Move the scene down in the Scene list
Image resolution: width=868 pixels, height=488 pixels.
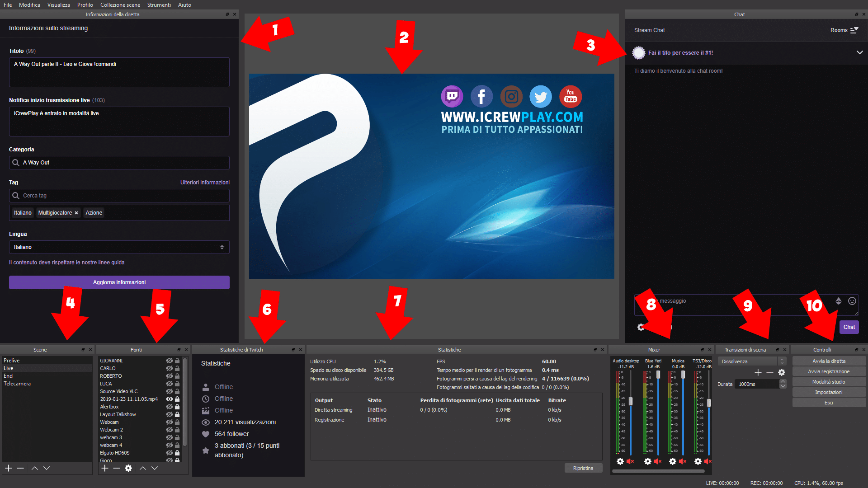[x=47, y=468]
